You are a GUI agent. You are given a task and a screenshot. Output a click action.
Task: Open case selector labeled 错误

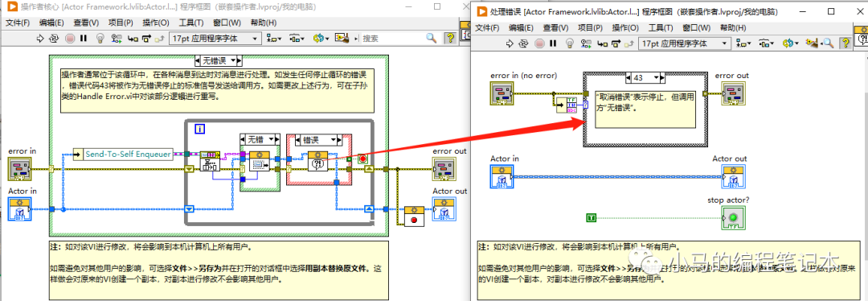tap(319, 139)
